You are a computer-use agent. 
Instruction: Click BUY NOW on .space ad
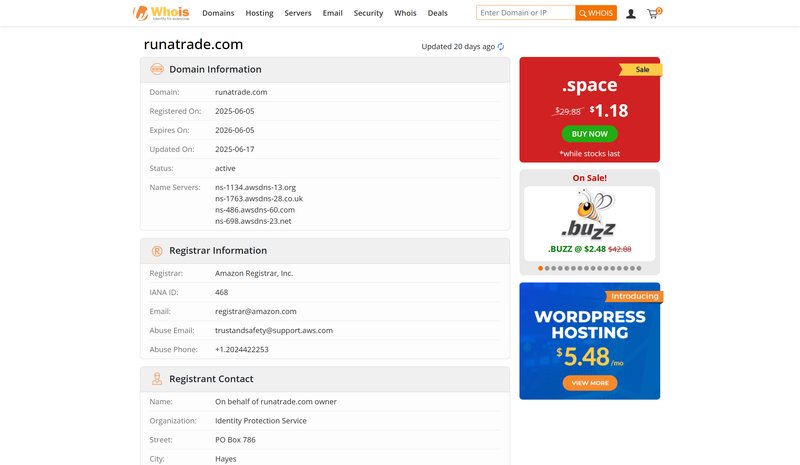(x=589, y=134)
